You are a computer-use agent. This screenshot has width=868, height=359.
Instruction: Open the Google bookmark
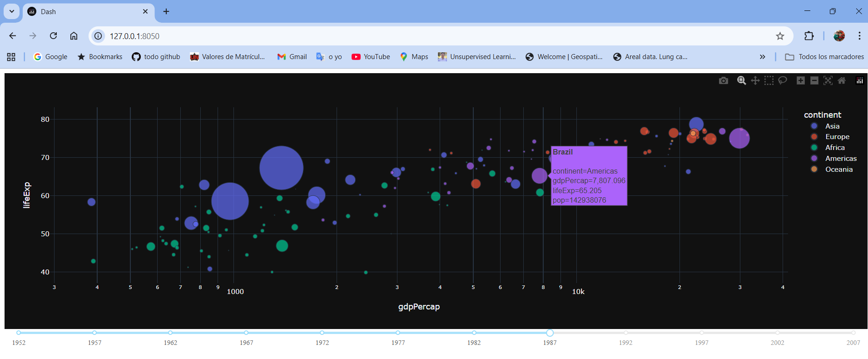pyautogui.click(x=50, y=57)
